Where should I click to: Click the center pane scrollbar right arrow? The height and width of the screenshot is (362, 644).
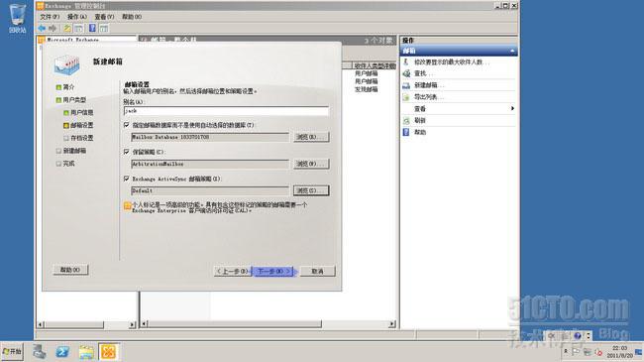coord(392,324)
